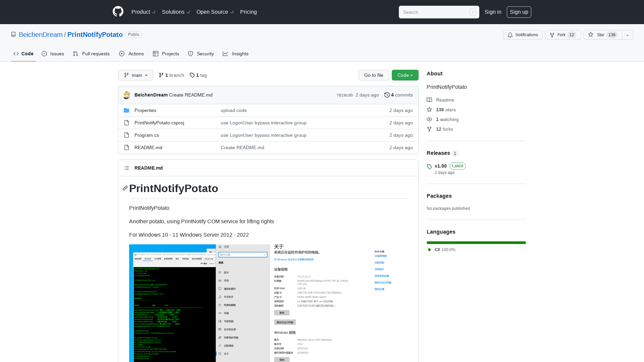Switch to the Pull requests tab
The width and height of the screenshot is (644, 362).
point(91,54)
